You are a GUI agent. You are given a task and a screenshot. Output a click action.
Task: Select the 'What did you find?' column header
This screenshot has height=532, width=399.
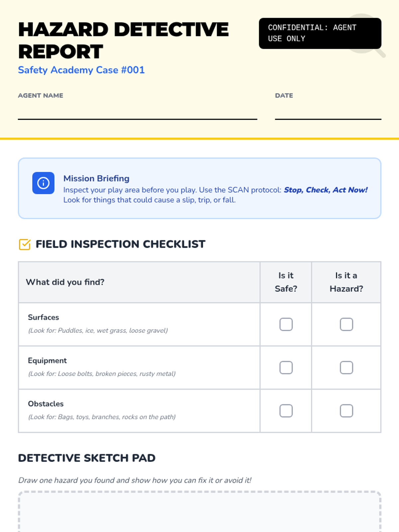click(65, 282)
